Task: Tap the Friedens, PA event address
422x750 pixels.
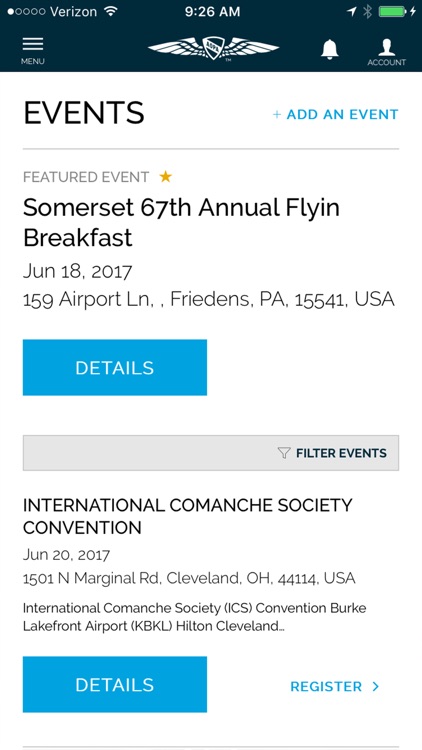Action: tap(209, 299)
